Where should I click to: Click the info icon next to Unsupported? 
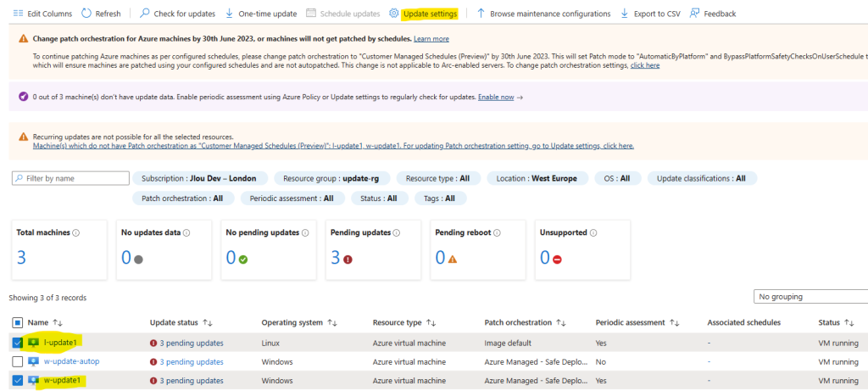pyautogui.click(x=593, y=233)
